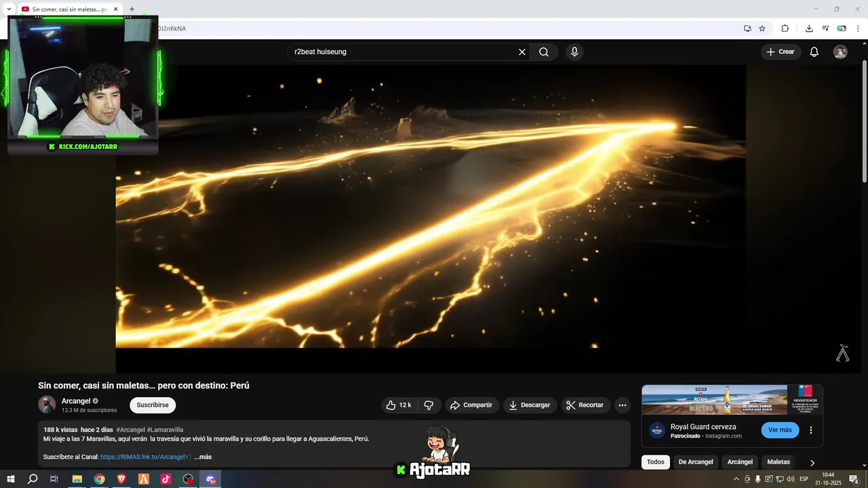The width and height of the screenshot is (868, 488).
Task: Select the 'Maletas' filter chip
Action: pos(778,462)
